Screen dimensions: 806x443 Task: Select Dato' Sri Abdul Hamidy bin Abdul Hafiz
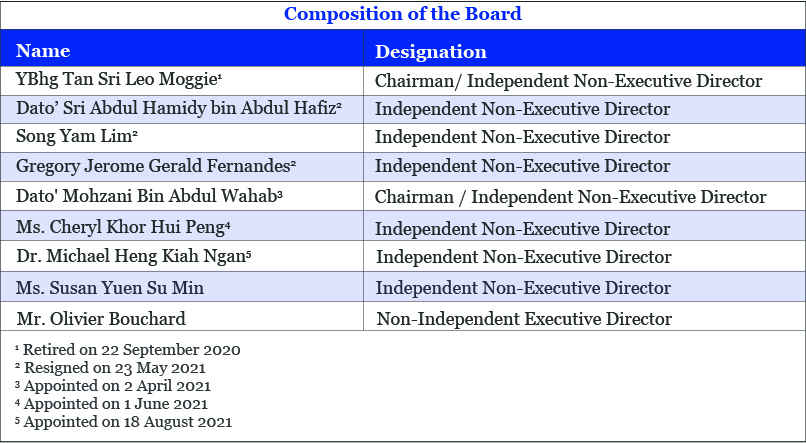click(x=179, y=109)
